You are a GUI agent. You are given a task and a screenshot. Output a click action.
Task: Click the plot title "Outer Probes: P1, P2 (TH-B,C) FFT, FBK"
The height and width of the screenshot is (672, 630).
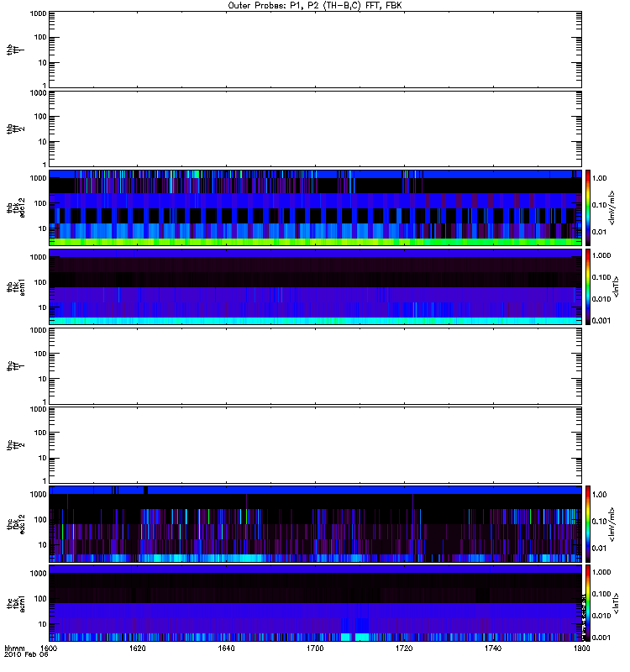click(x=315, y=6)
